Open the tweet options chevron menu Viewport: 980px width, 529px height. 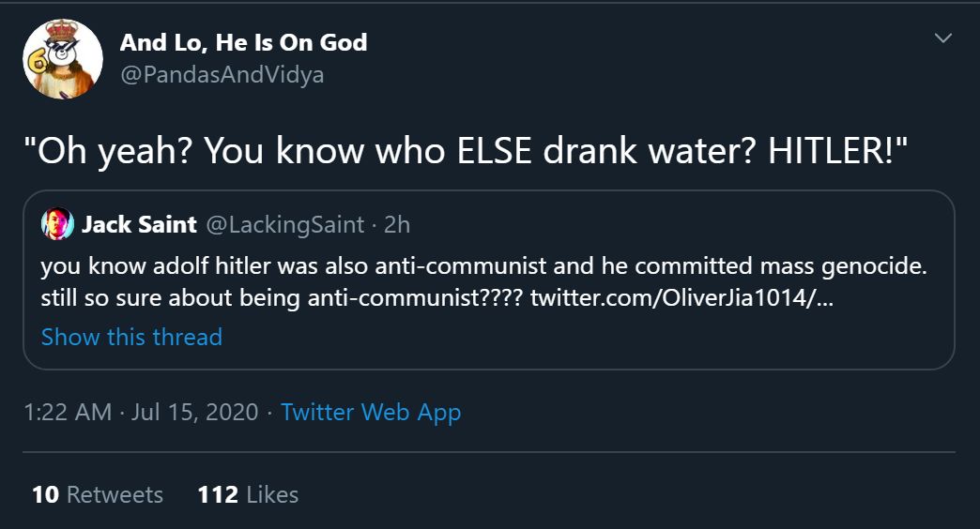943,38
